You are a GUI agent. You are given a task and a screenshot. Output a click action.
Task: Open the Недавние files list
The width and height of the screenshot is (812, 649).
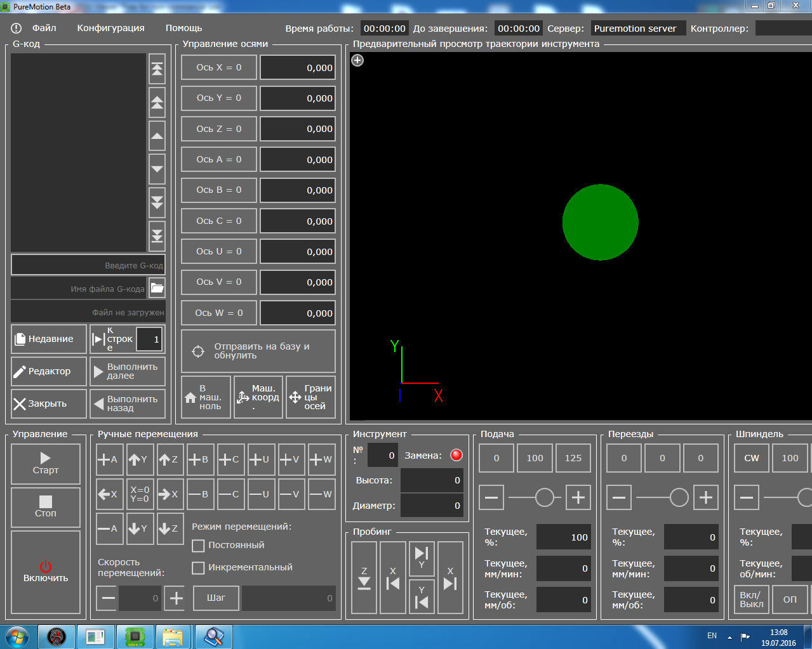[49, 339]
